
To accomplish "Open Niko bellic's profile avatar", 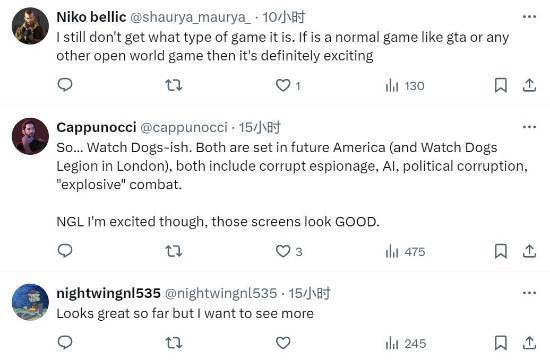I will coord(30,26).
